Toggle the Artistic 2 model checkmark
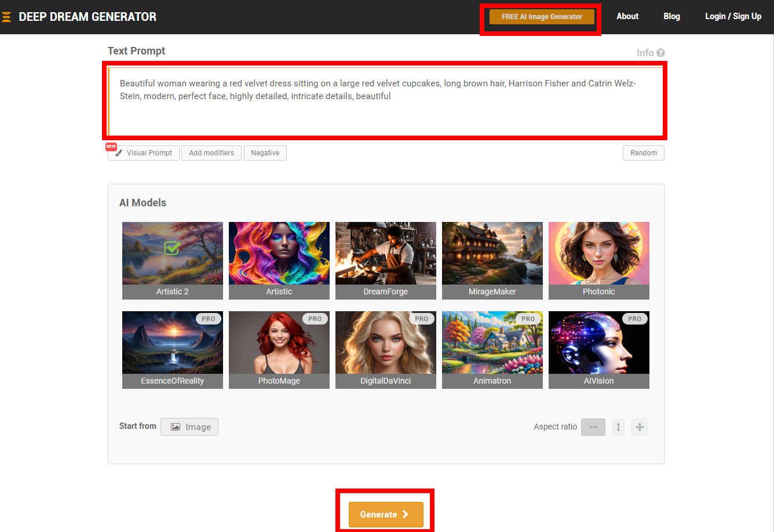This screenshot has height=532, width=774. coord(171,248)
